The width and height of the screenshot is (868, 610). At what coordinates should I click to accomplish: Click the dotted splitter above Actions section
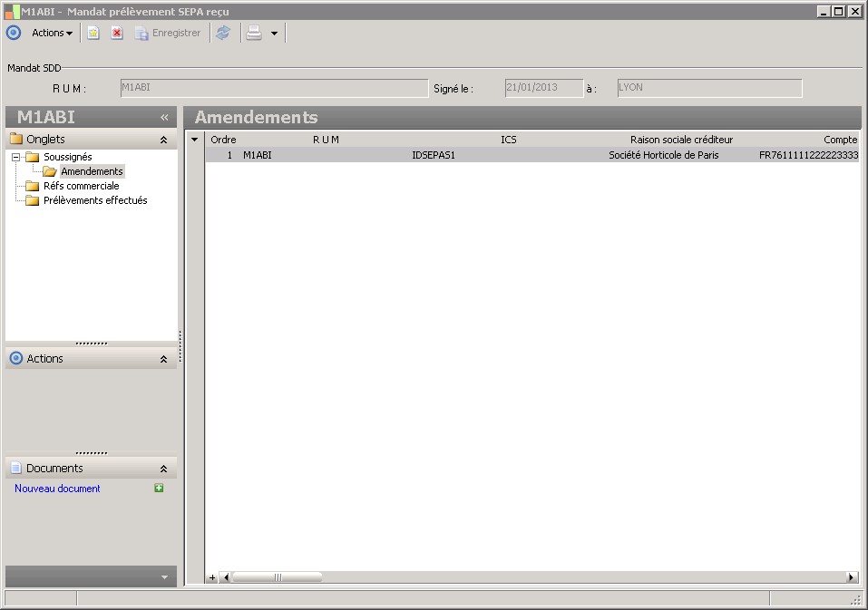(x=92, y=344)
